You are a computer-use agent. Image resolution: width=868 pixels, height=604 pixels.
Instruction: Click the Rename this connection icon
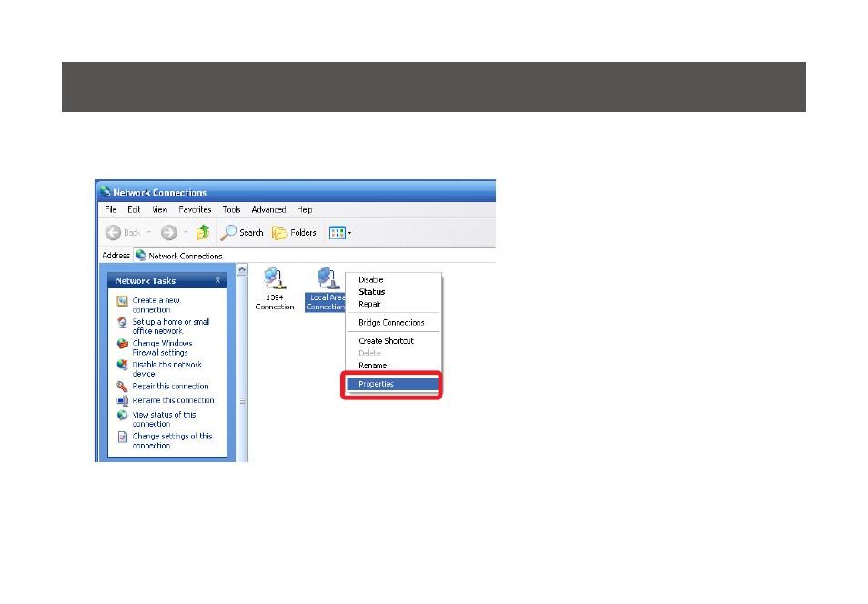(122, 400)
